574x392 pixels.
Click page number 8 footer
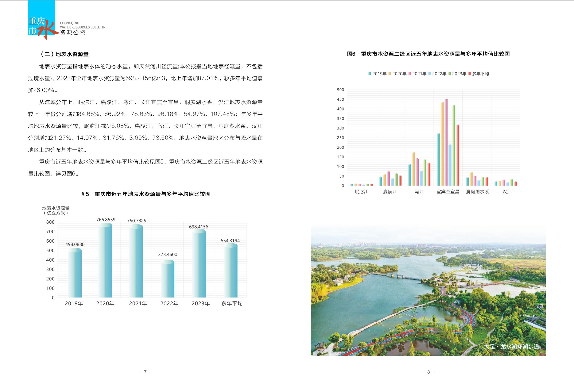tap(429, 372)
